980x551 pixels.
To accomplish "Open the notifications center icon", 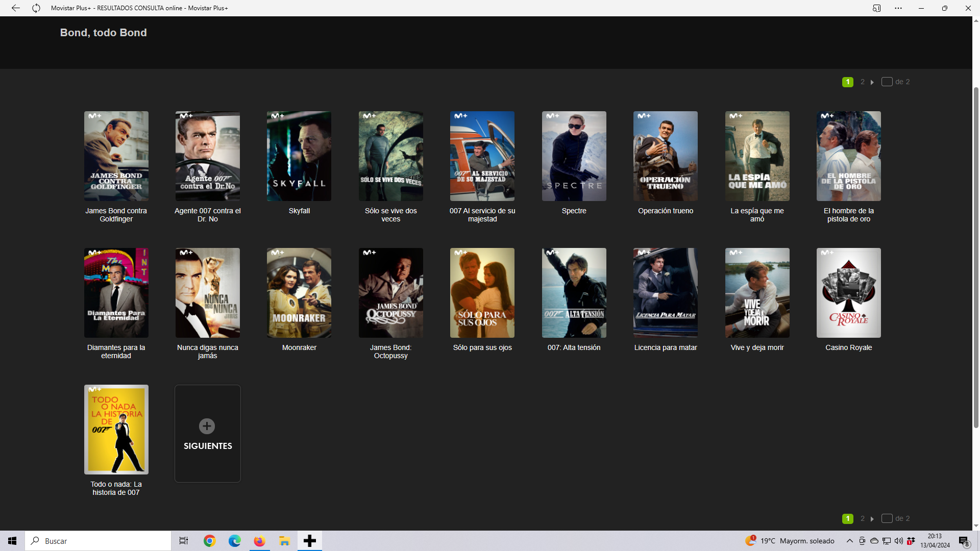I will point(964,541).
